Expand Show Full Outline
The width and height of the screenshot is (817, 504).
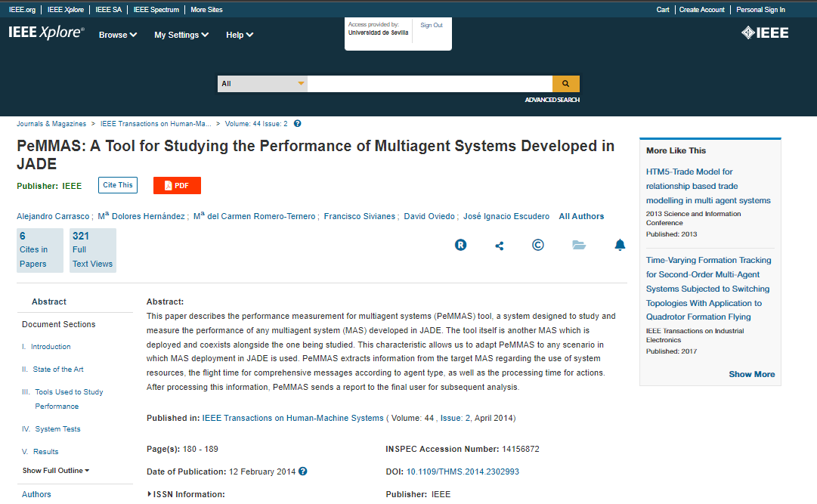pyautogui.click(x=56, y=471)
